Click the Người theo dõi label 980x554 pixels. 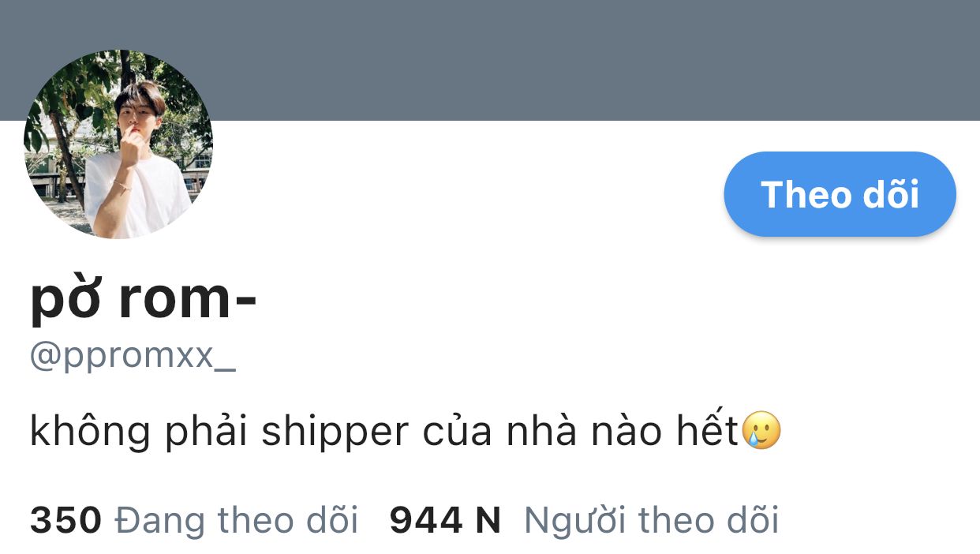tap(652, 521)
